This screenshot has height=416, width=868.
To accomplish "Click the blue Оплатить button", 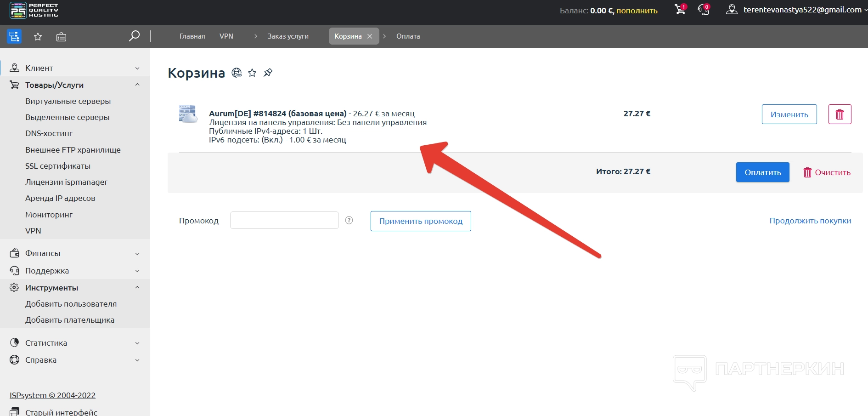I will [763, 172].
